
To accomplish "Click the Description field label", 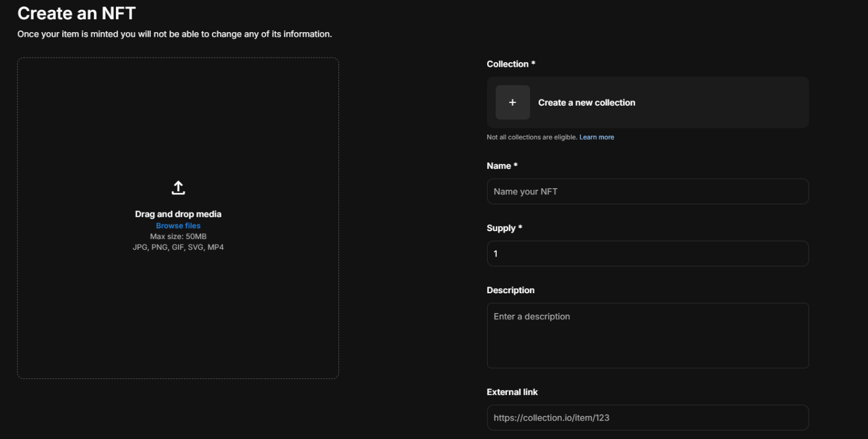I will pyautogui.click(x=510, y=290).
